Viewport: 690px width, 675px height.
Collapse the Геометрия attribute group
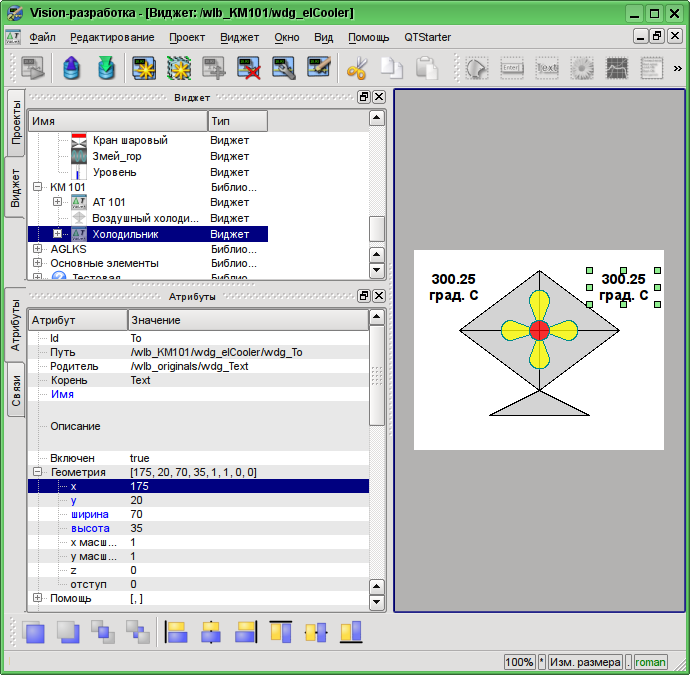click(x=38, y=472)
